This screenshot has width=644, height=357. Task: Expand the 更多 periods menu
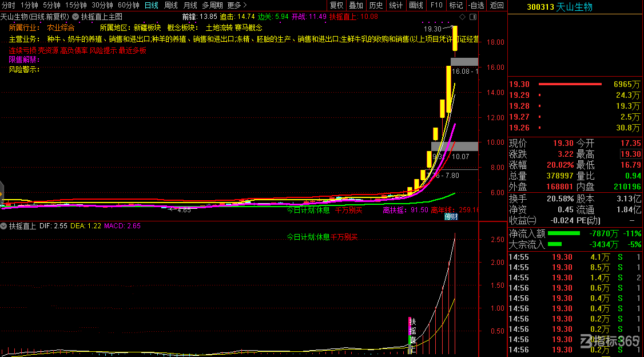(237, 5)
